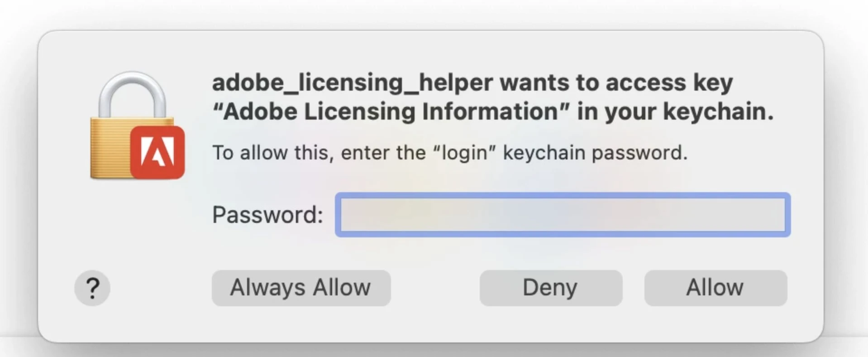Viewport: 868px width, 357px height.
Task: Click the gold body of the padlock
Action: pyautogui.click(x=111, y=148)
